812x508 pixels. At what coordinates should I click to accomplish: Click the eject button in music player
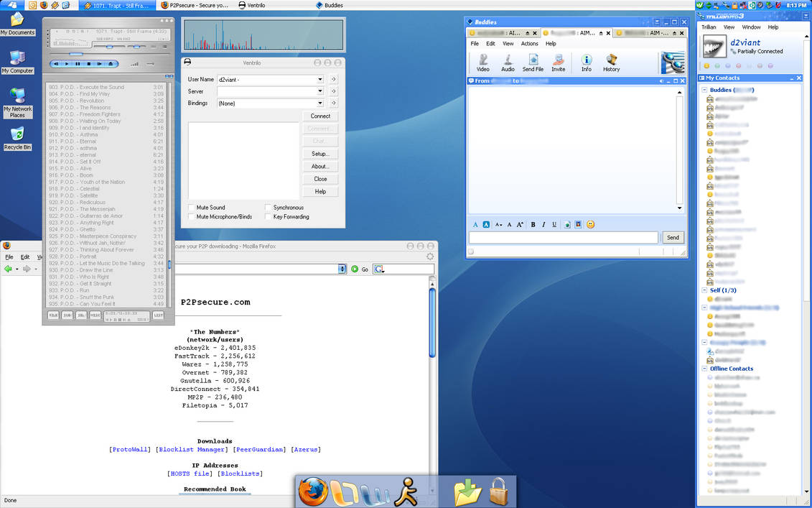[x=111, y=64]
